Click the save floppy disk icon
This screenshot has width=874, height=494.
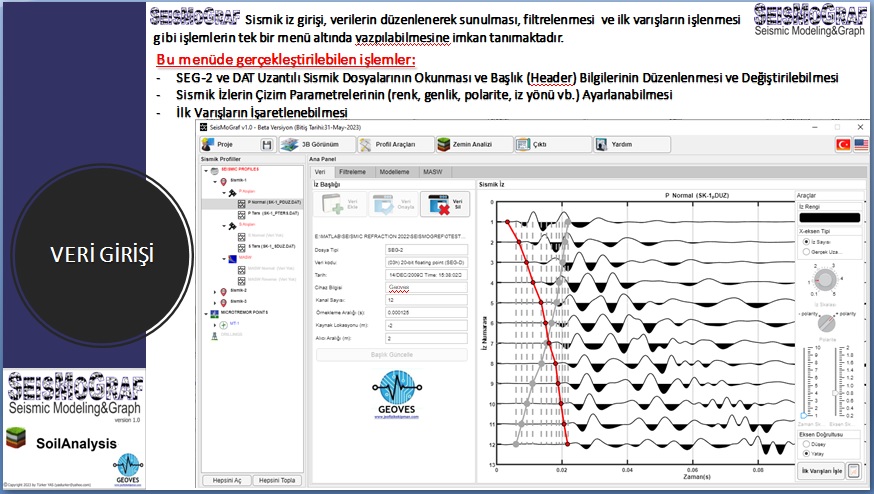267,144
